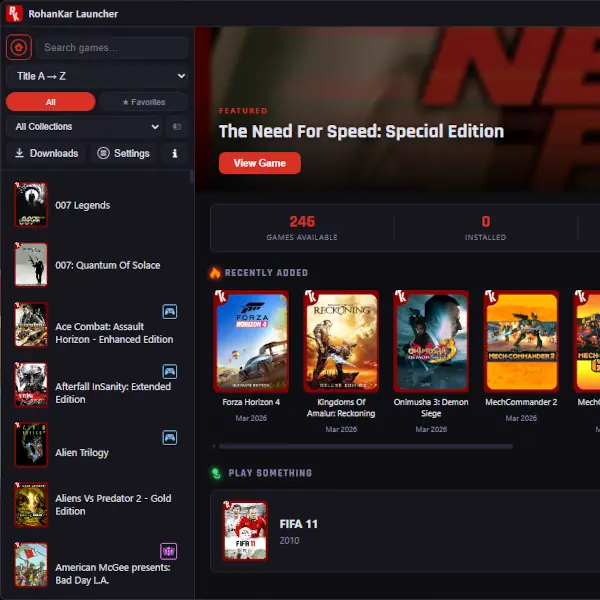The width and height of the screenshot is (600, 600).
Task: Click the info icon next to Settings
Action: tap(174, 153)
